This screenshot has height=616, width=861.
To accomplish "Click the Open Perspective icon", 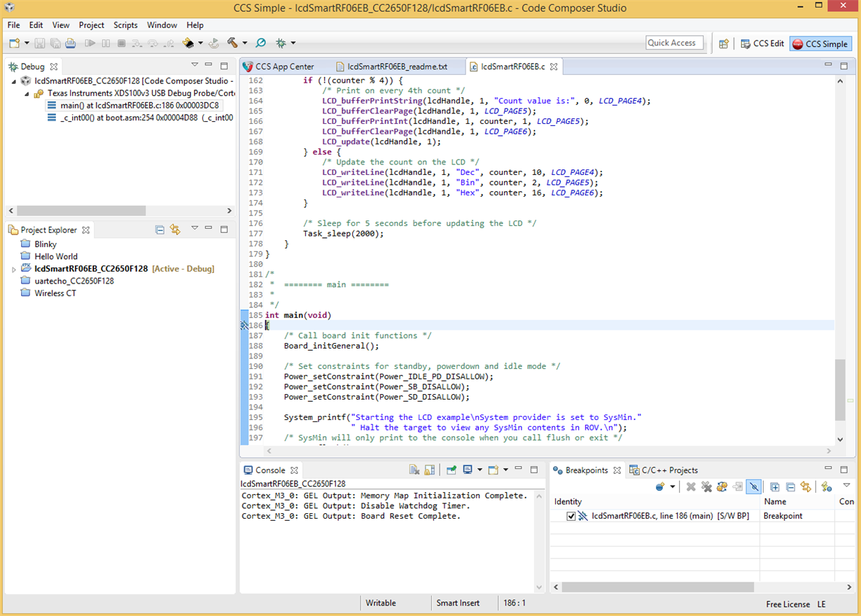I will coord(724,43).
